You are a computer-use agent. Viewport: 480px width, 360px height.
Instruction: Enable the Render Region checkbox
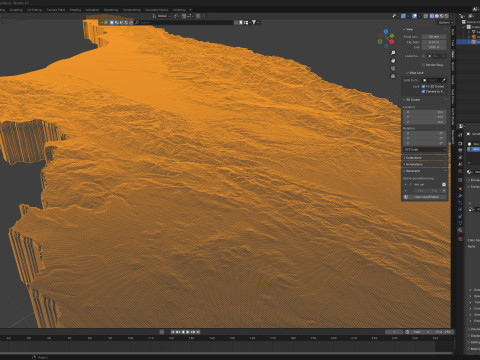pos(423,65)
